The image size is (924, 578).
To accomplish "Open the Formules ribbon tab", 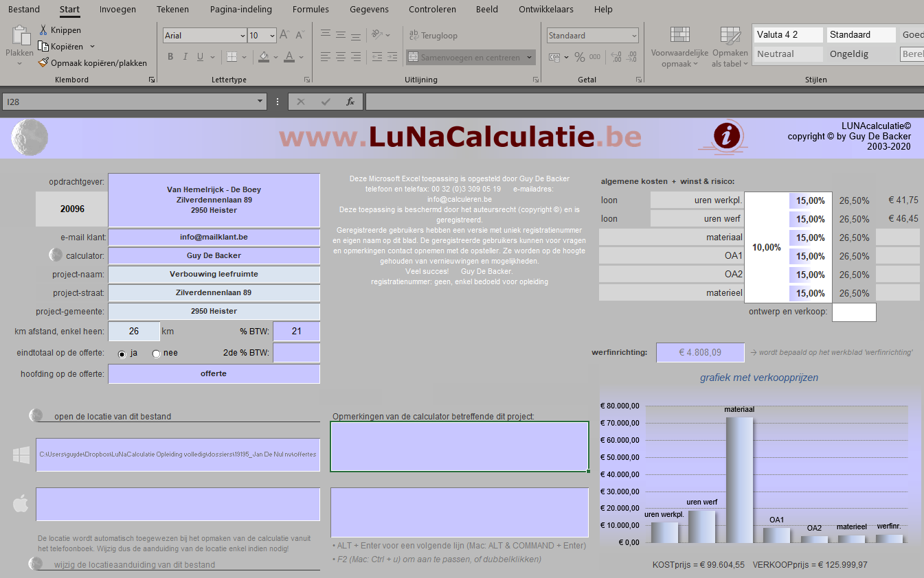I will point(311,10).
